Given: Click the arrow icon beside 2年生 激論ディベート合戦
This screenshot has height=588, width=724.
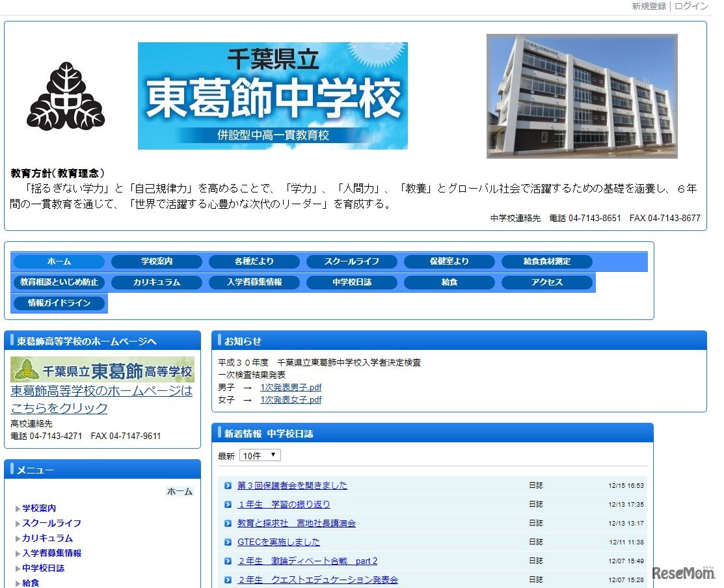Looking at the screenshot, I should pos(228,561).
